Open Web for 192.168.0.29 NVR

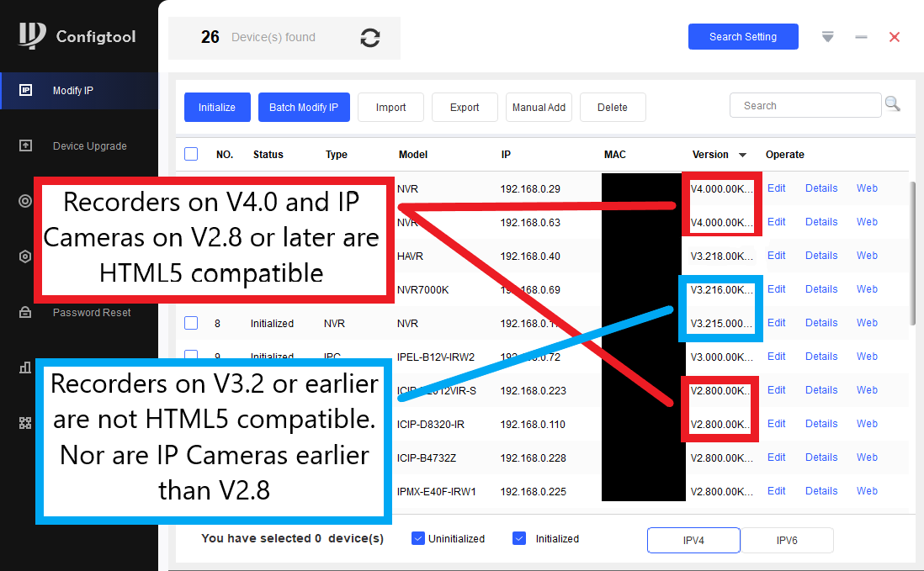click(867, 188)
